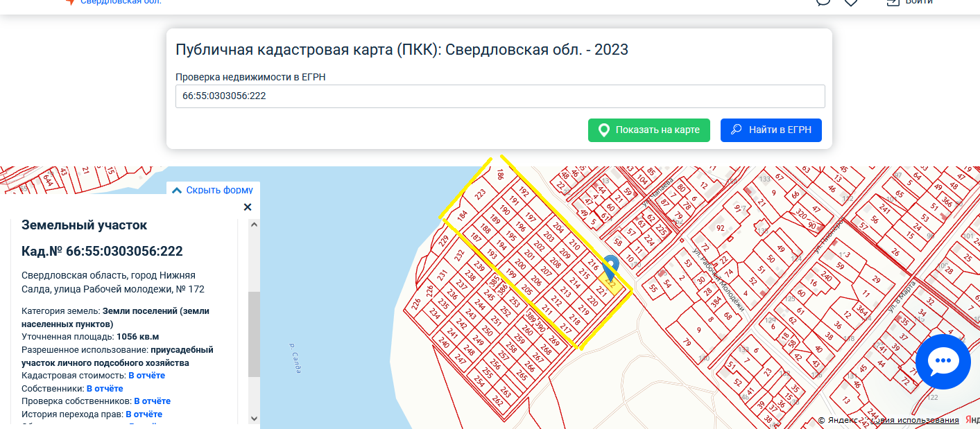Screen dimensions: 980x429
Task: Click the login arrow icon beside Войти
Action: 892,2
